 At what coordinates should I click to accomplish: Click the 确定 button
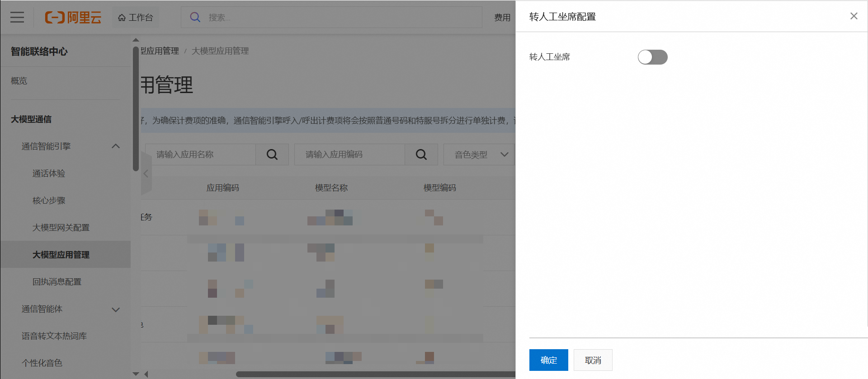click(548, 360)
